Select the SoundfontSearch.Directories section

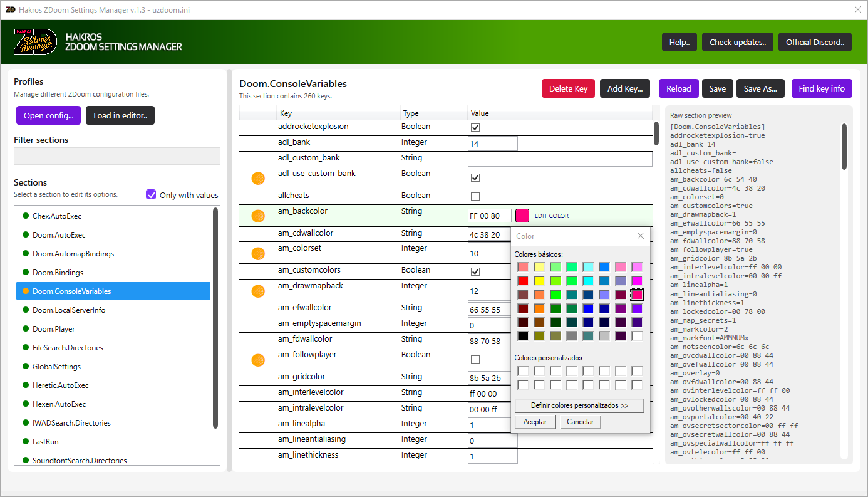tap(113, 460)
